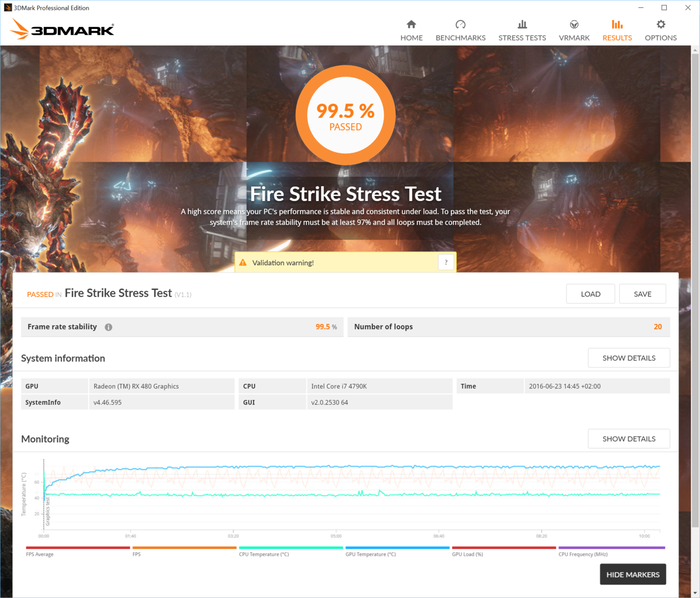Minimize the 3DMark window

[x=641, y=7]
